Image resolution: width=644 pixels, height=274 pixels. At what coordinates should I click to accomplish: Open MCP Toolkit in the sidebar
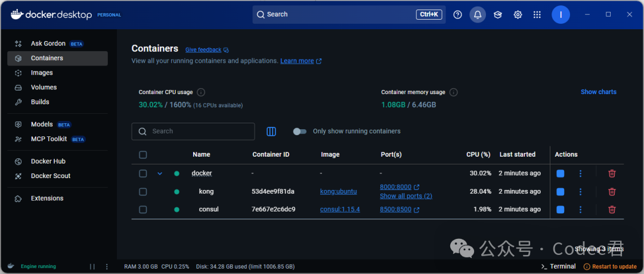tap(57, 139)
